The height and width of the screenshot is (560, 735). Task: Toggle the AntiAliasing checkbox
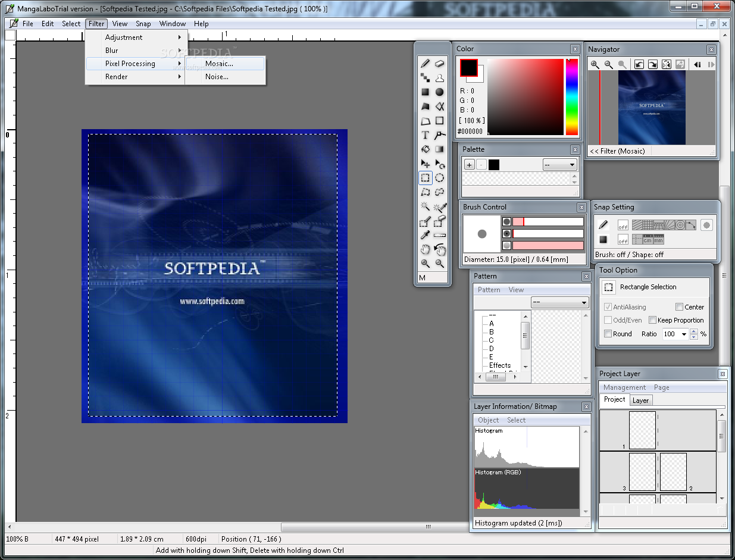coord(608,307)
